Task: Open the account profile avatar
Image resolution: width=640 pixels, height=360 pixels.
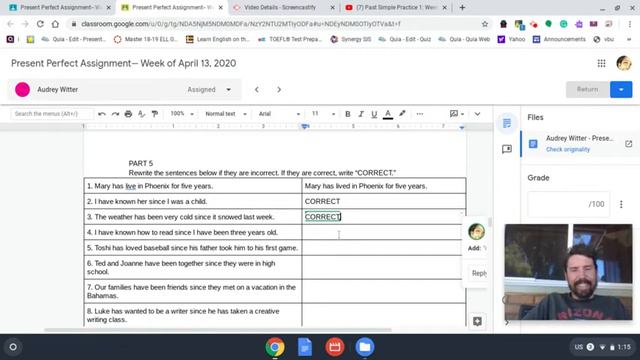Action: pyautogui.click(x=624, y=63)
